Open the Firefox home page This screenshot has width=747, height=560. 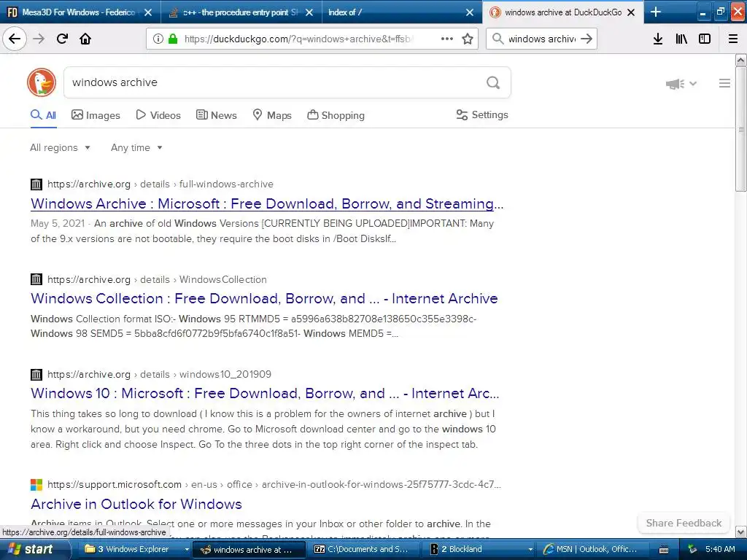[x=85, y=39]
